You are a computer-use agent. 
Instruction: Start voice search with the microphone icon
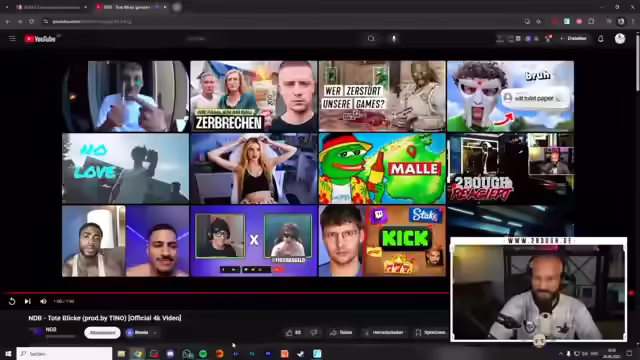(x=394, y=38)
